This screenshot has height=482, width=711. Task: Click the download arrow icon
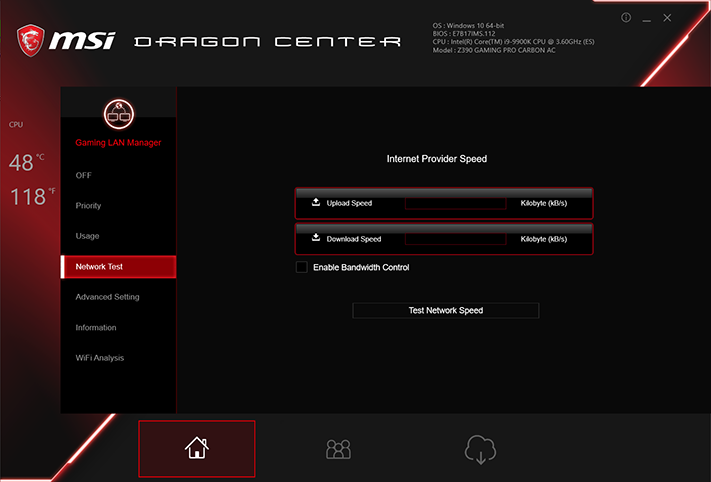click(x=316, y=237)
